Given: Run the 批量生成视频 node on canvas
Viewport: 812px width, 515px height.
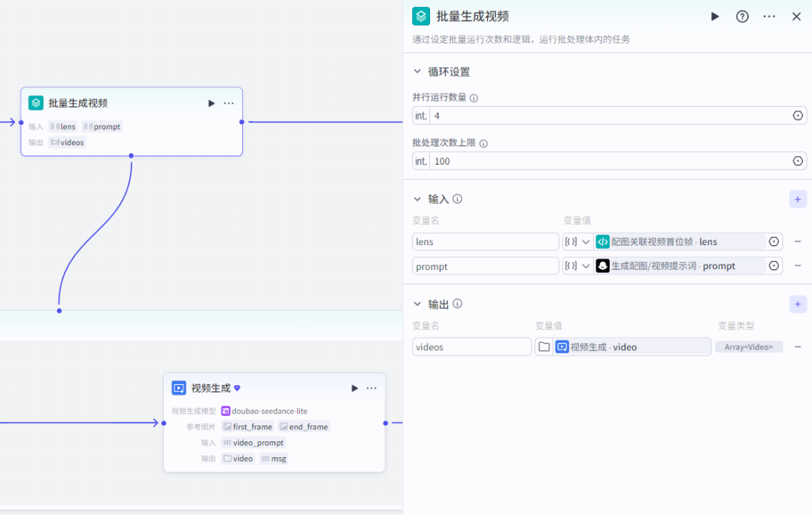Looking at the screenshot, I should tap(211, 104).
